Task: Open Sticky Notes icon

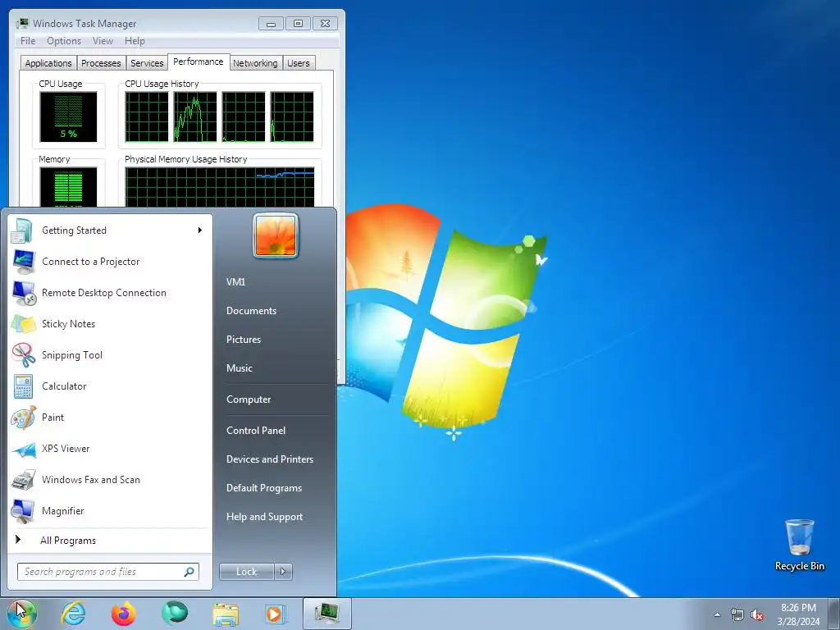Action: coord(22,324)
